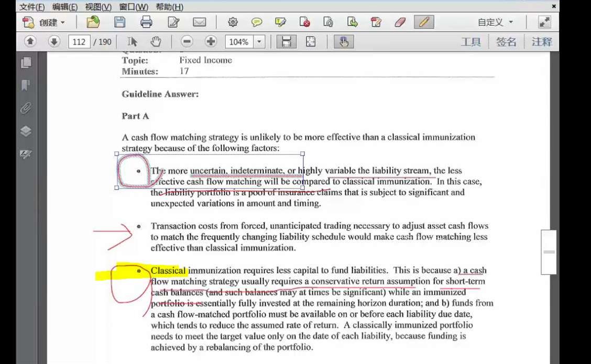Toggle the touch read mode button
Screen dimensions: 591x364
click(x=344, y=41)
